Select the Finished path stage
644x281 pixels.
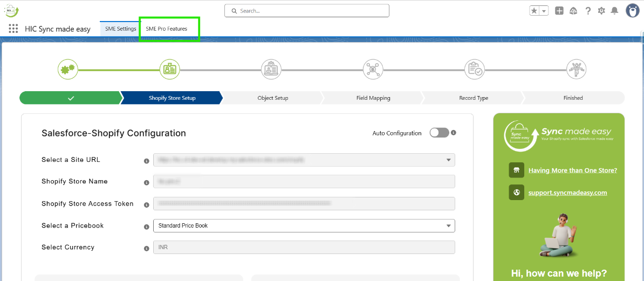[x=573, y=98]
